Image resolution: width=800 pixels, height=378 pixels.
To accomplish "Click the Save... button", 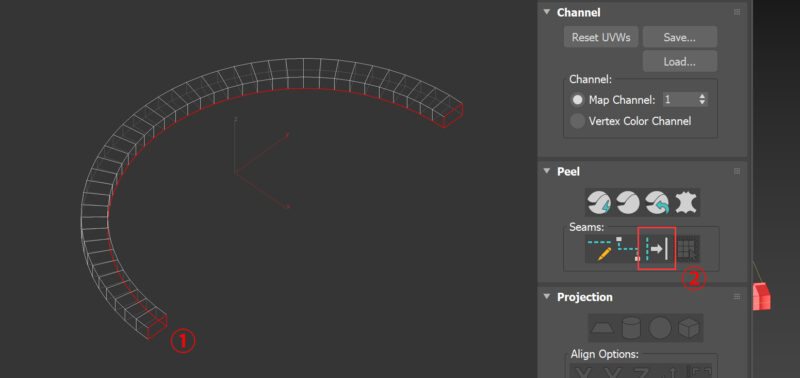I will click(x=680, y=37).
